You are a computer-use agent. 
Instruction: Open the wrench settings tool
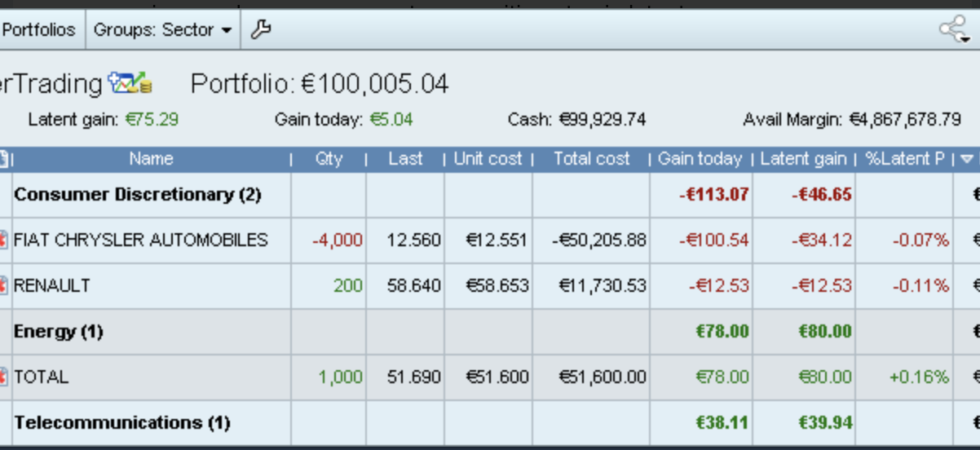261,29
